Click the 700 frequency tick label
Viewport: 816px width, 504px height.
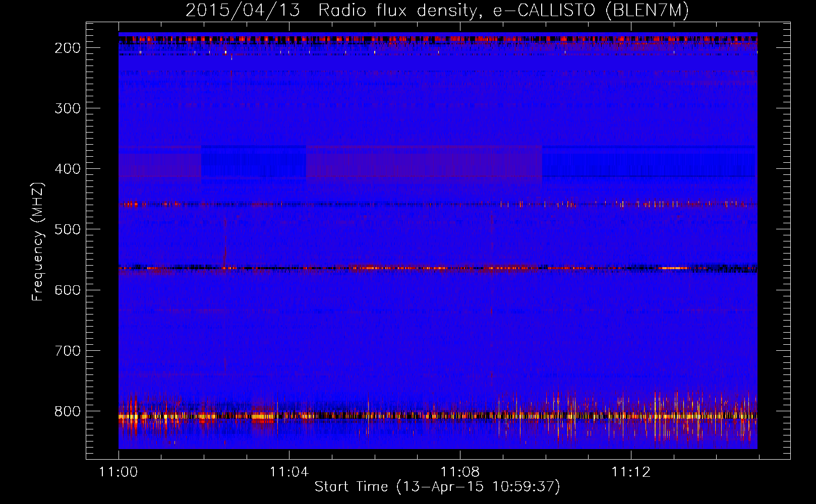68,350
